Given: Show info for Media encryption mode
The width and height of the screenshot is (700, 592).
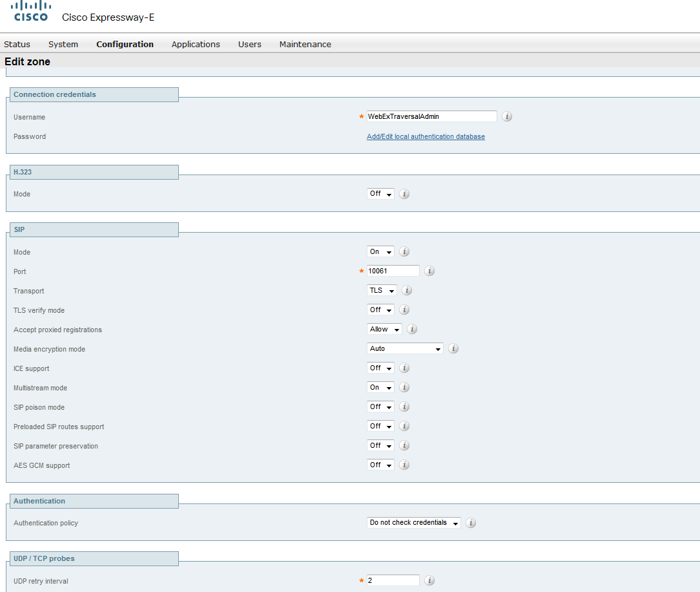Looking at the screenshot, I should pos(453,348).
